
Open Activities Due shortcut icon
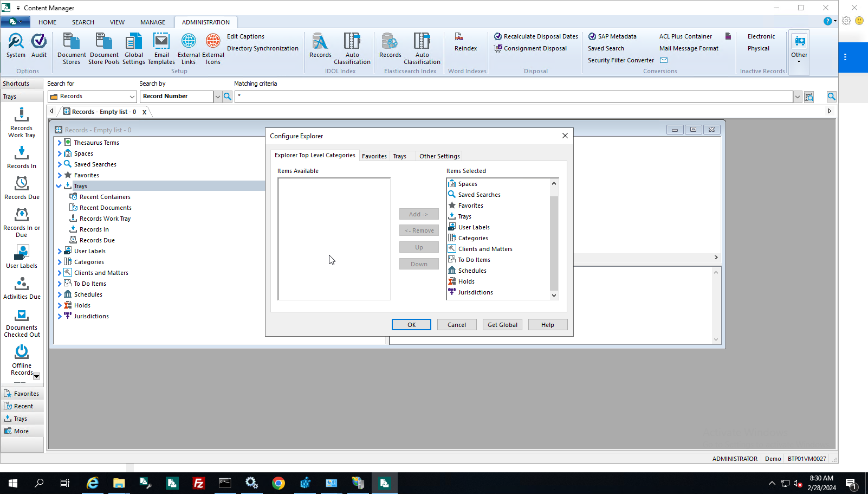point(22,288)
